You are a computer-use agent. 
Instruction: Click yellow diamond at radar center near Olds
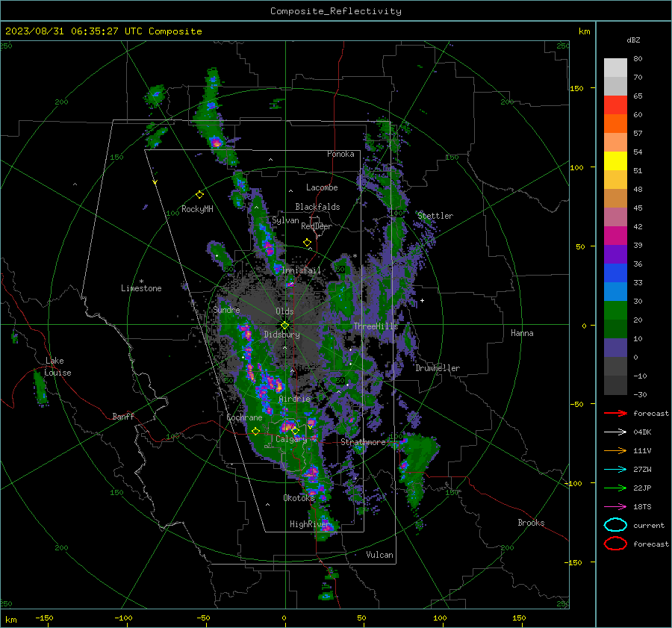pos(284,325)
